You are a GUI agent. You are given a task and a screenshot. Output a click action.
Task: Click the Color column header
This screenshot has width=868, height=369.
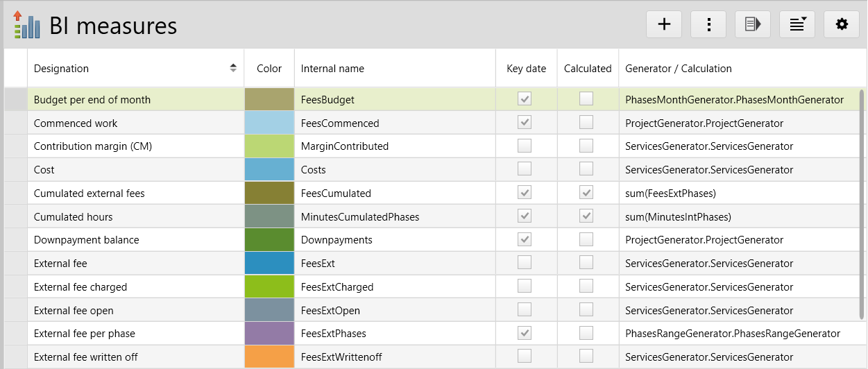269,68
